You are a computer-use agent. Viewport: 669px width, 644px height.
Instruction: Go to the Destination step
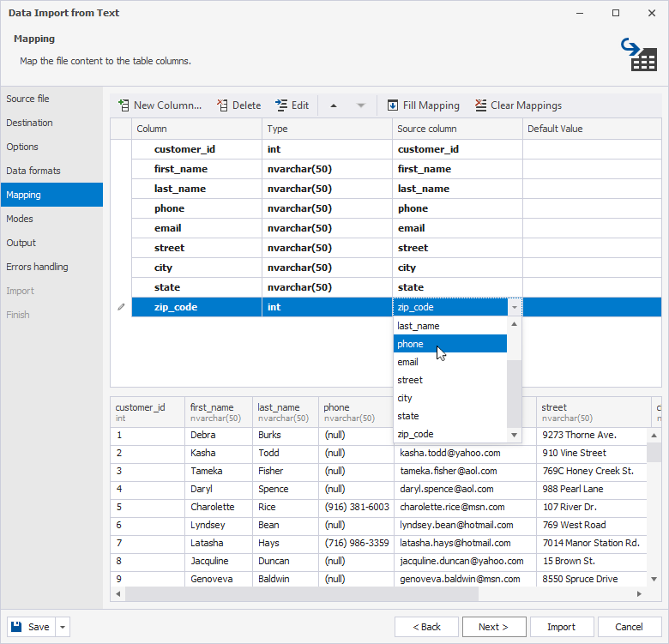tap(51, 123)
